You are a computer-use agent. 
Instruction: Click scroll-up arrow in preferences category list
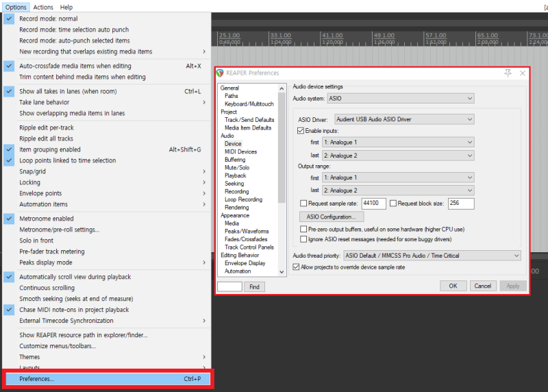coord(282,88)
